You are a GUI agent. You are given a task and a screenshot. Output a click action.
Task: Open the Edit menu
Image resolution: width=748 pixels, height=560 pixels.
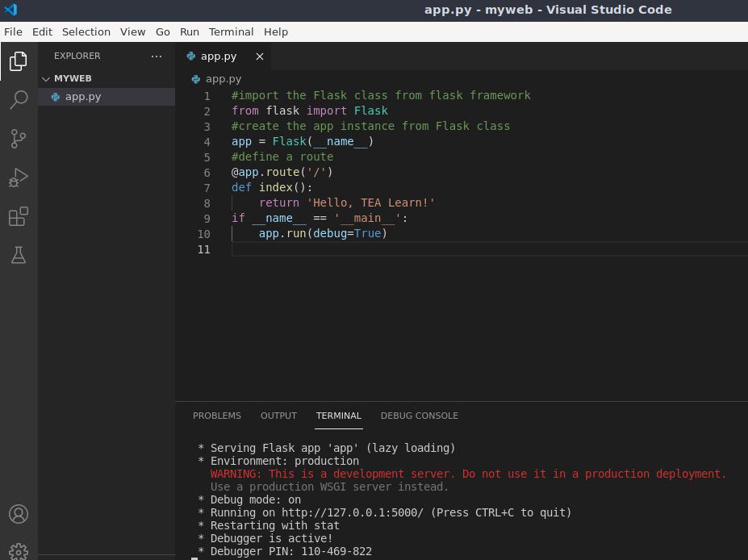tap(43, 32)
